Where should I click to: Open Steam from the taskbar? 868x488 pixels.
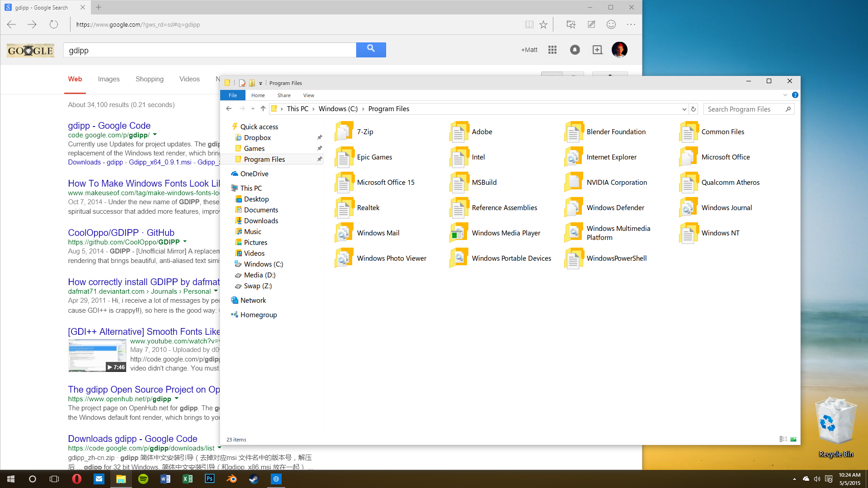254,479
